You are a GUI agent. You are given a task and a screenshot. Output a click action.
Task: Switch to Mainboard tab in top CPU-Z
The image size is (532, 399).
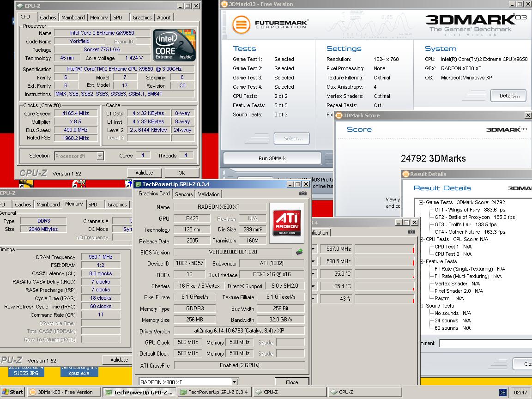[73, 17]
